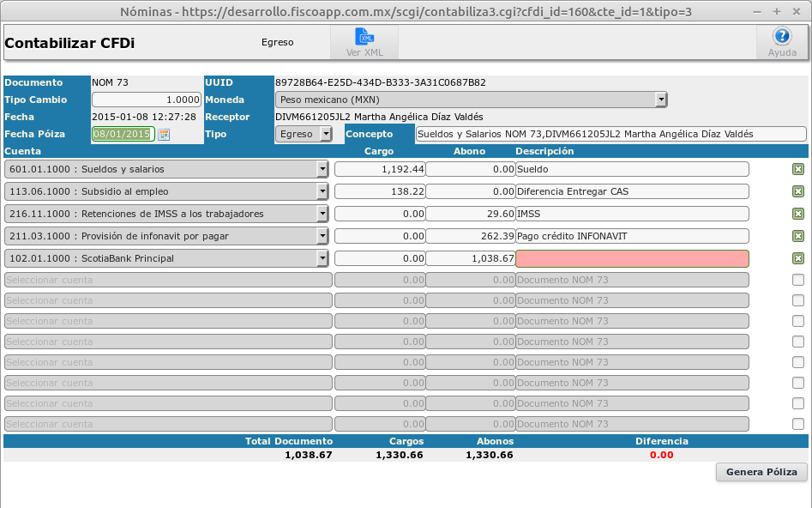Edit the Concepto text field
Image resolution: width=812 pixels, height=508 pixels.
pos(611,134)
